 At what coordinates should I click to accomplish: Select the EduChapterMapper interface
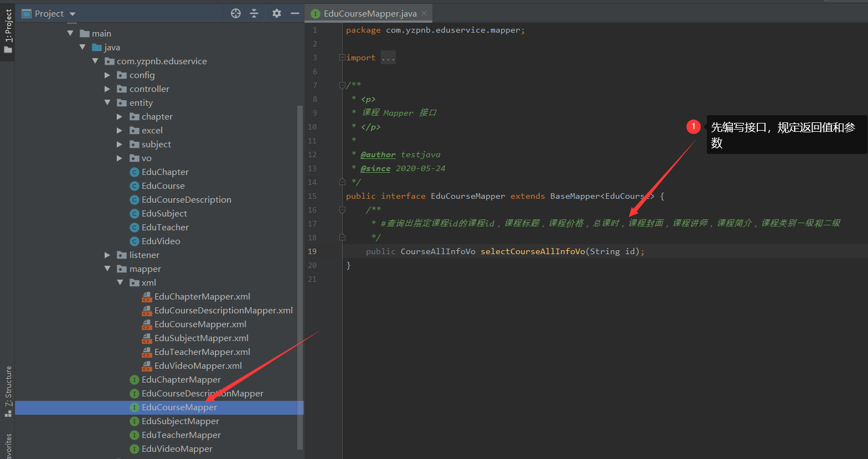(181, 379)
